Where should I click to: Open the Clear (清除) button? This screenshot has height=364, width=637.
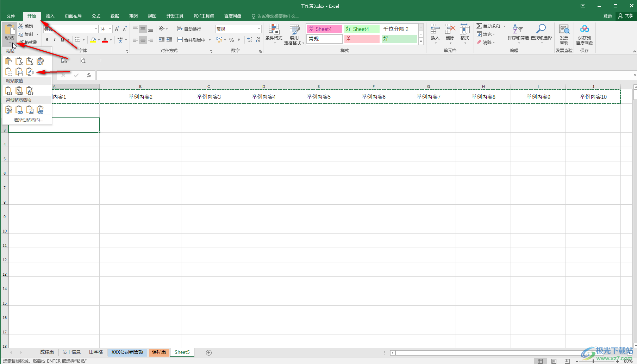(x=486, y=42)
